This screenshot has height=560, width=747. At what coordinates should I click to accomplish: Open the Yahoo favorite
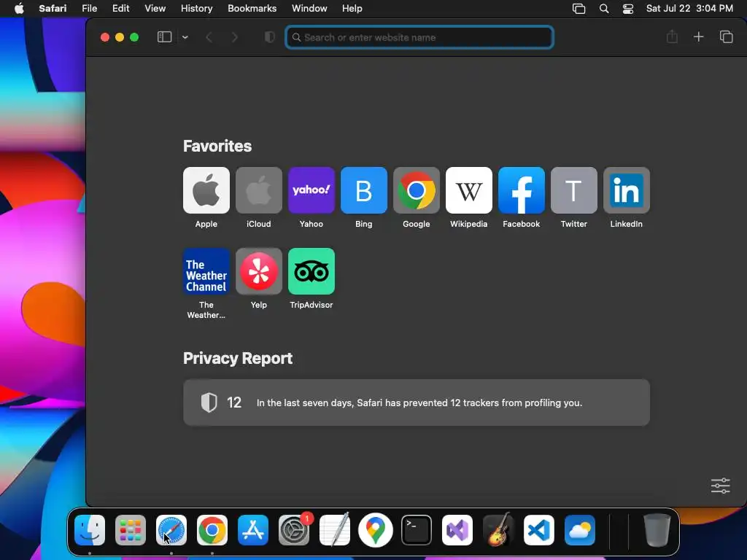[x=311, y=190]
